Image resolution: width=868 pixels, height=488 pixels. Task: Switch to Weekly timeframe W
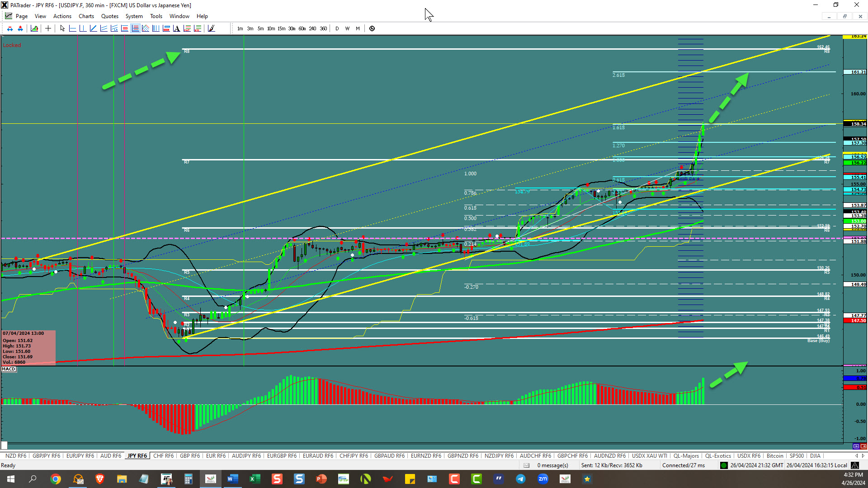coord(348,28)
